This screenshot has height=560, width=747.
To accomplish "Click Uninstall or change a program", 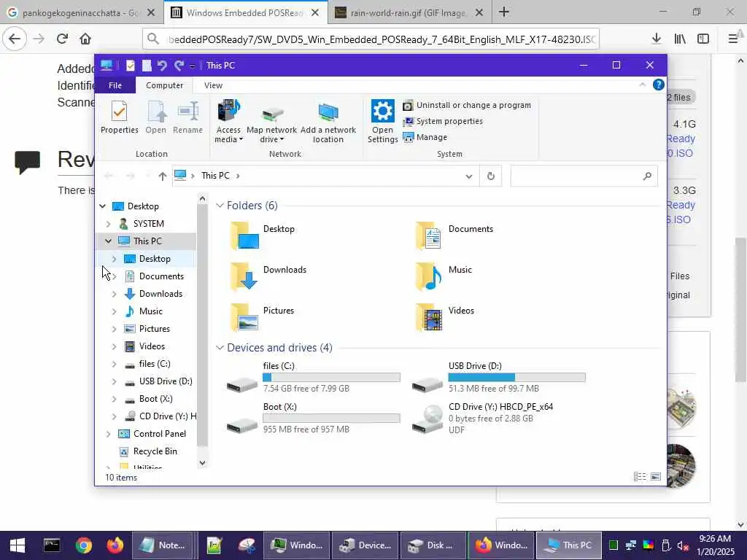I will [467, 105].
